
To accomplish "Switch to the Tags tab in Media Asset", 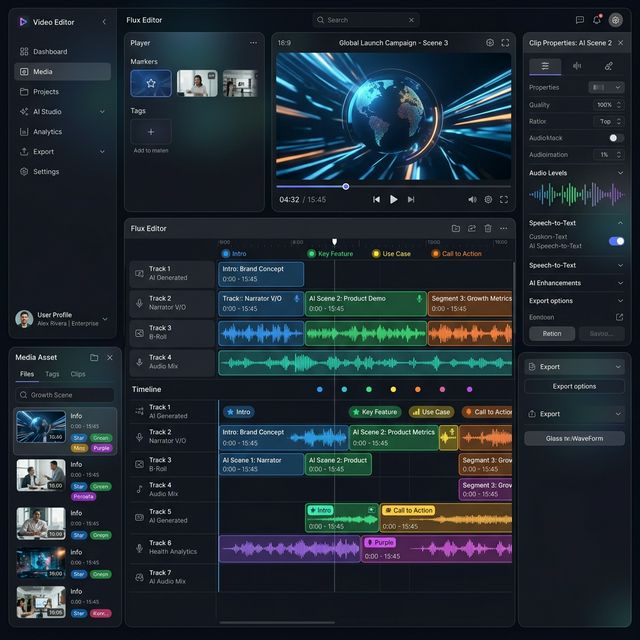I will [52, 374].
